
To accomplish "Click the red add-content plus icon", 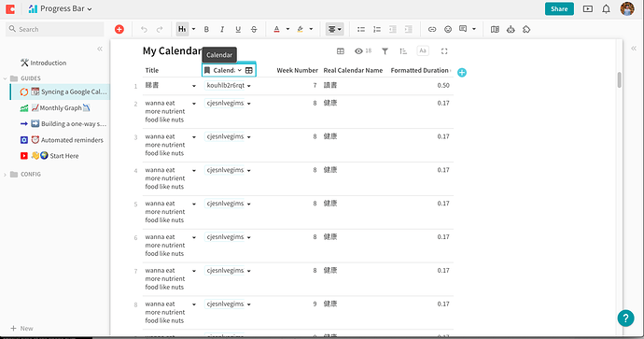I will [x=119, y=29].
